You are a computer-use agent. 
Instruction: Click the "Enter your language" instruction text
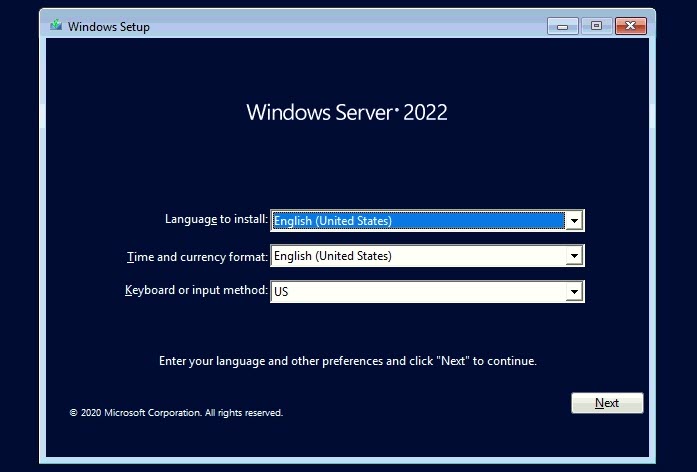tap(347, 360)
